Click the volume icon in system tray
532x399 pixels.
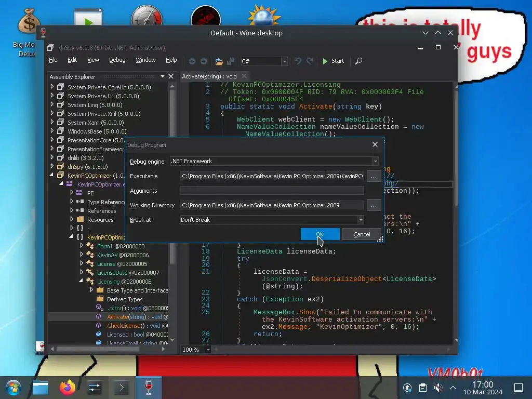pos(438,388)
